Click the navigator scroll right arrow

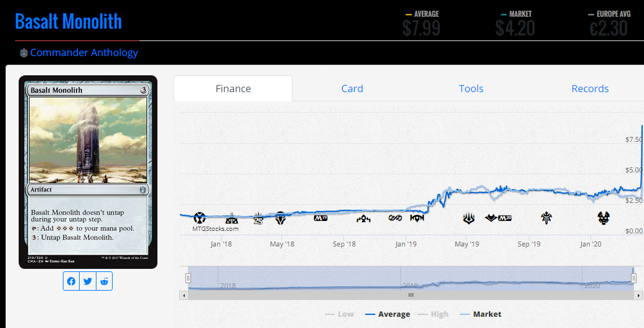pos(638,295)
